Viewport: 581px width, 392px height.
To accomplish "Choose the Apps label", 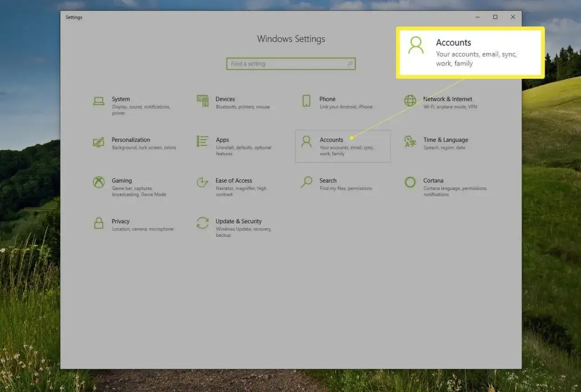I will pos(222,140).
